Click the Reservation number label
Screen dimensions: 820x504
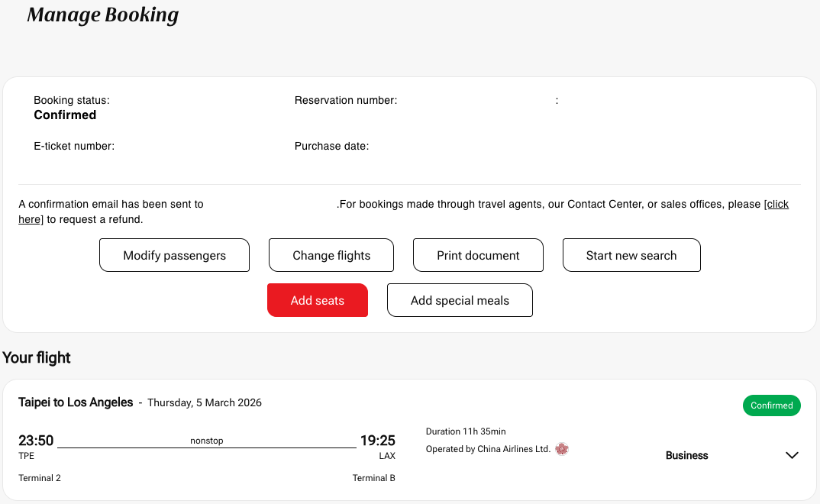click(345, 100)
